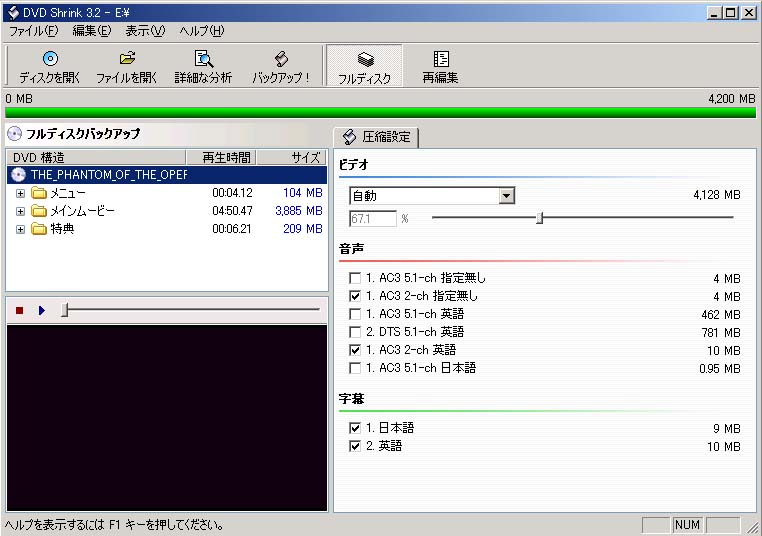Open the 編集(E) menu

[x=91, y=31]
